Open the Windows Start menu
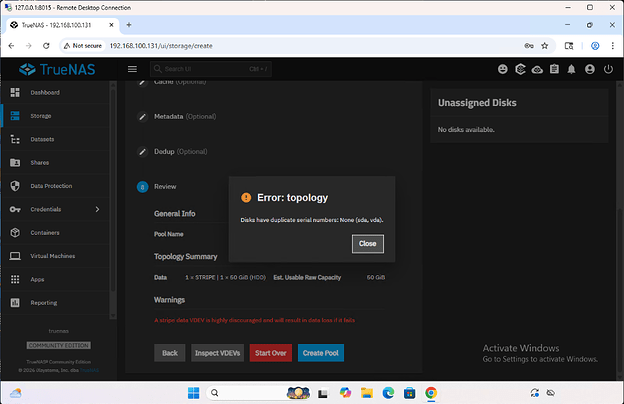Viewport: 624px width, 404px height. point(193,393)
